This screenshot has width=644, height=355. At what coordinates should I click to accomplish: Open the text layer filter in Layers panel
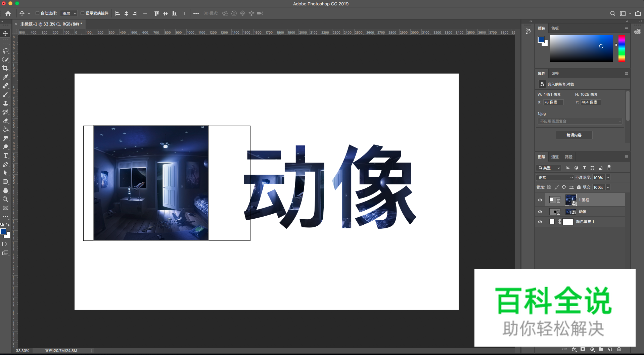(x=584, y=168)
